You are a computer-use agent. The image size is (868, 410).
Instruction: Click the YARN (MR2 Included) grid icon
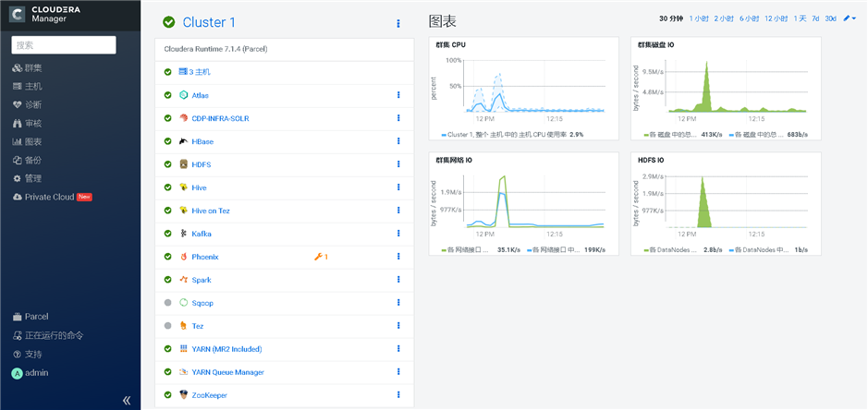pos(184,349)
